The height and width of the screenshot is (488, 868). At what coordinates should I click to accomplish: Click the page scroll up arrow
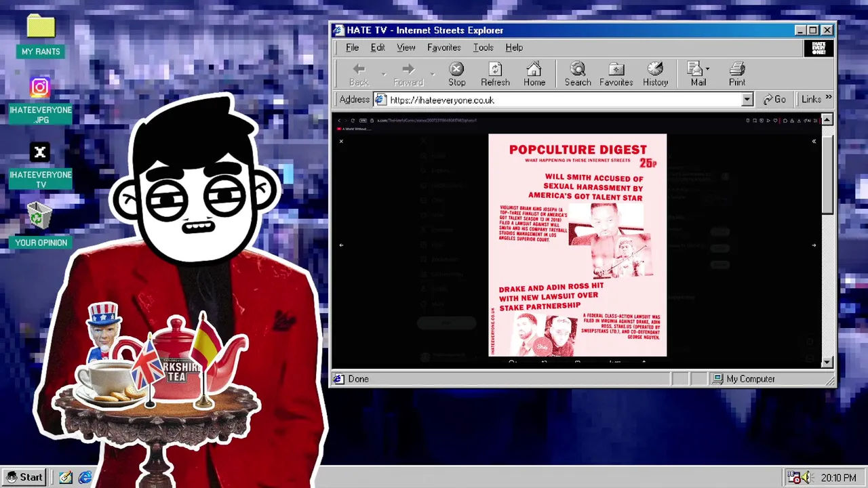827,120
